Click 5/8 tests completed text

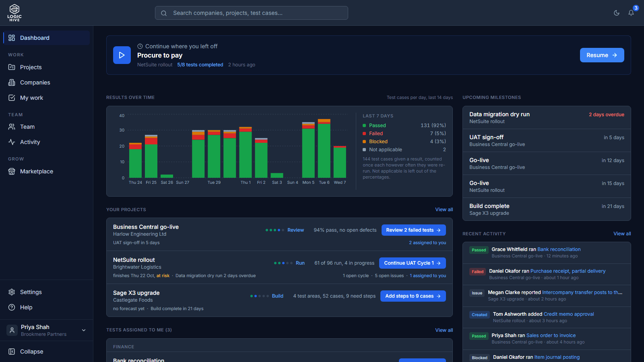pyautogui.click(x=200, y=65)
